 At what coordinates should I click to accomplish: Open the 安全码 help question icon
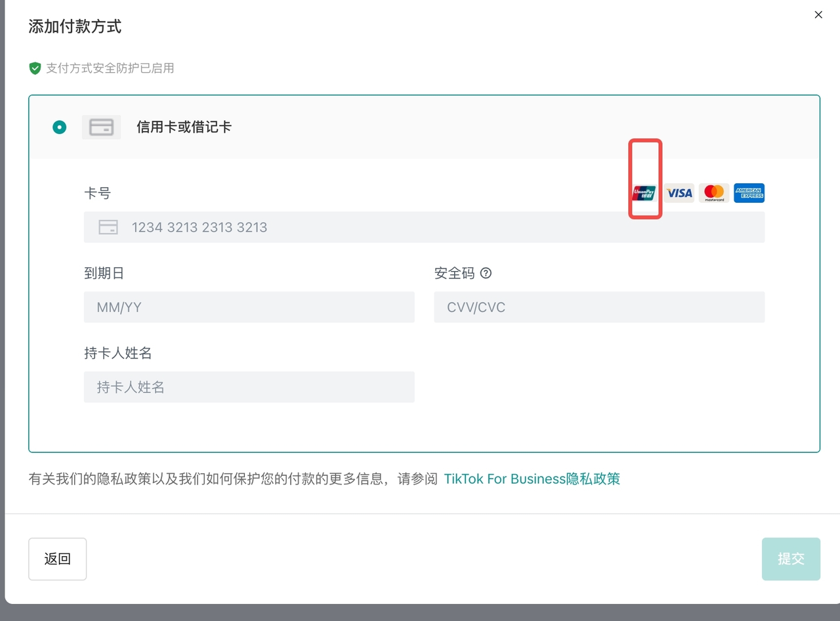(486, 273)
